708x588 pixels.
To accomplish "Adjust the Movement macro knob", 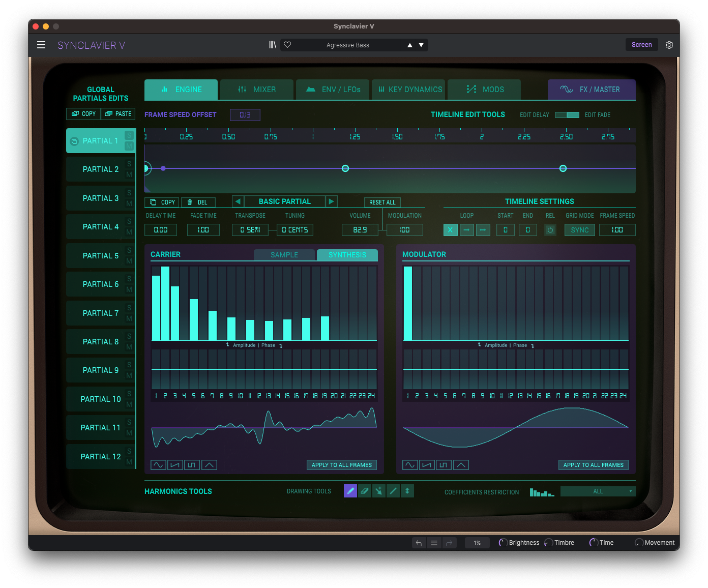I will point(639,543).
